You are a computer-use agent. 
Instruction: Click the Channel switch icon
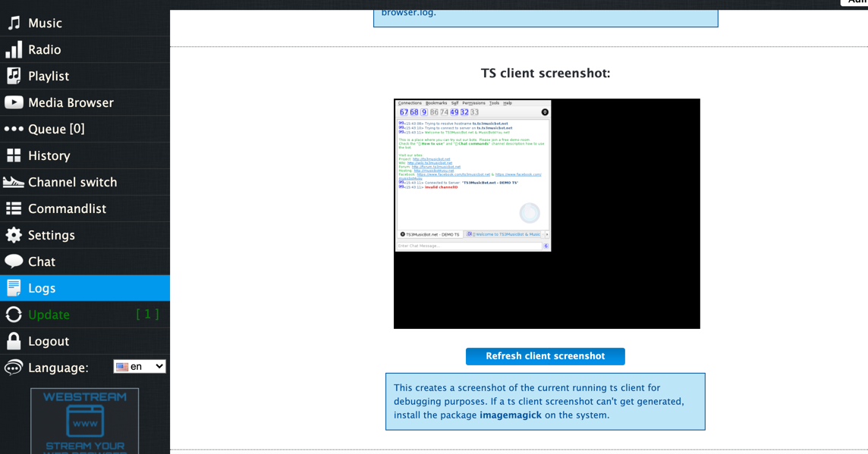(12, 182)
